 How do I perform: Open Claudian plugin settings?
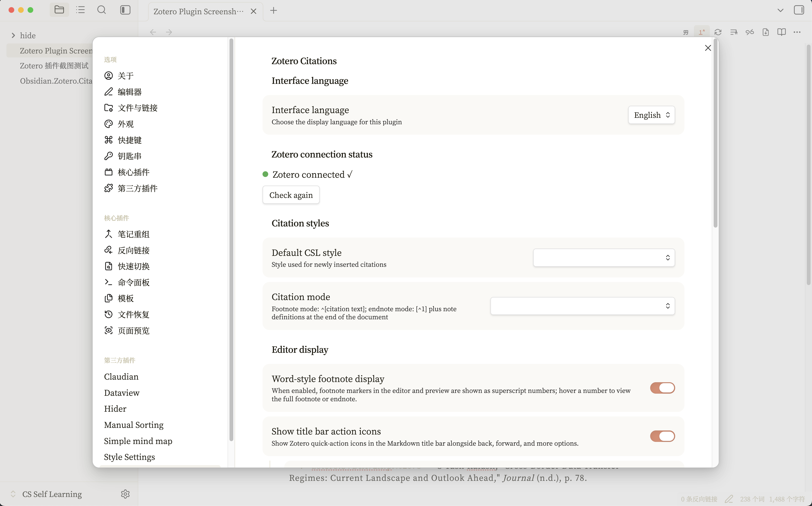160,377
